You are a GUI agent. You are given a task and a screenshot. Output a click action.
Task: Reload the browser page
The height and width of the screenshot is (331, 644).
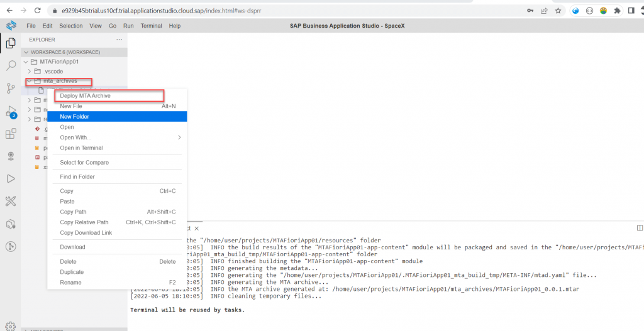click(37, 11)
